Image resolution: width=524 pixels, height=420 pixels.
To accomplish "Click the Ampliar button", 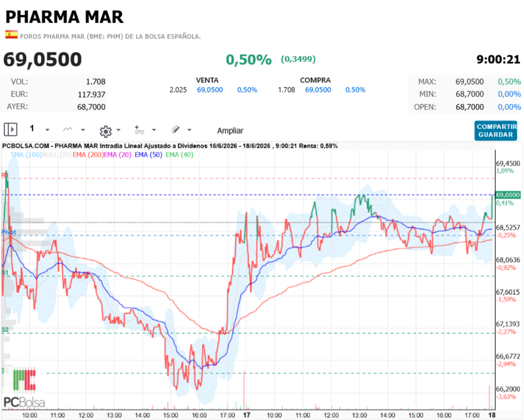I will (230, 130).
